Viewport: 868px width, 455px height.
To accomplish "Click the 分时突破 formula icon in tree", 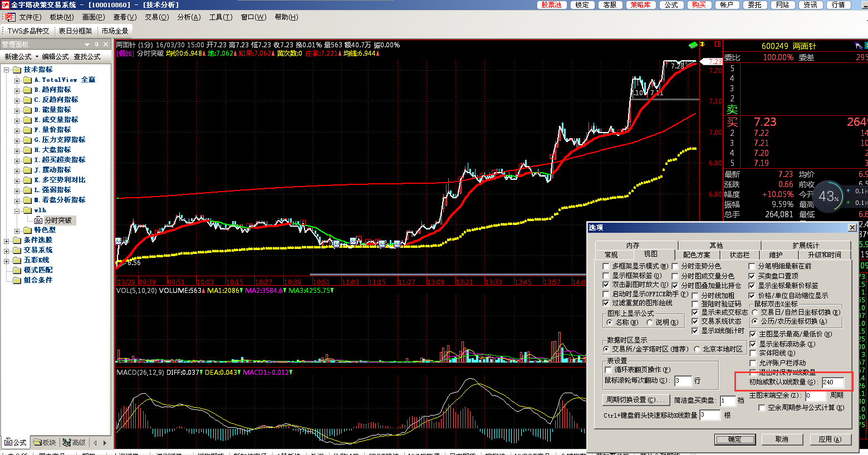I will tap(38, 220).
